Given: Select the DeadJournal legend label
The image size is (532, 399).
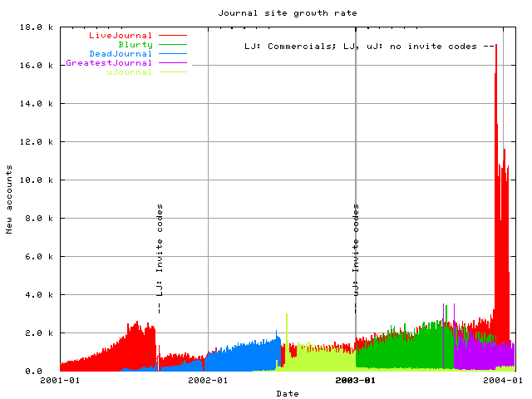Looking at the screenshot, I should pos(121,54).
